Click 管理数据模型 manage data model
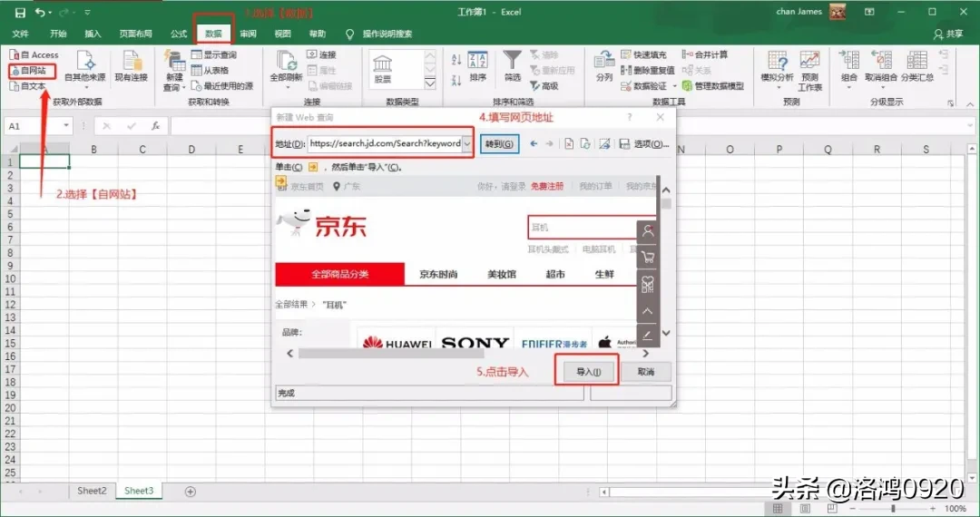Image resolution: width=980 pixels, height=517 pixels. 713,86
